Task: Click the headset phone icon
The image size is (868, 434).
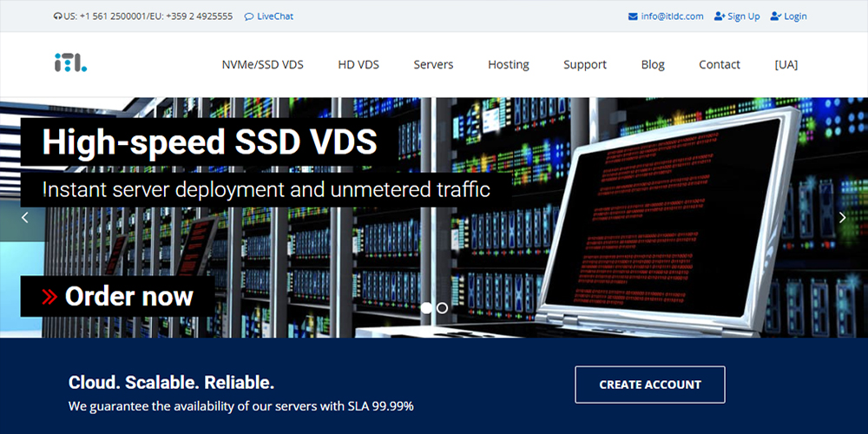Action: 57,16
